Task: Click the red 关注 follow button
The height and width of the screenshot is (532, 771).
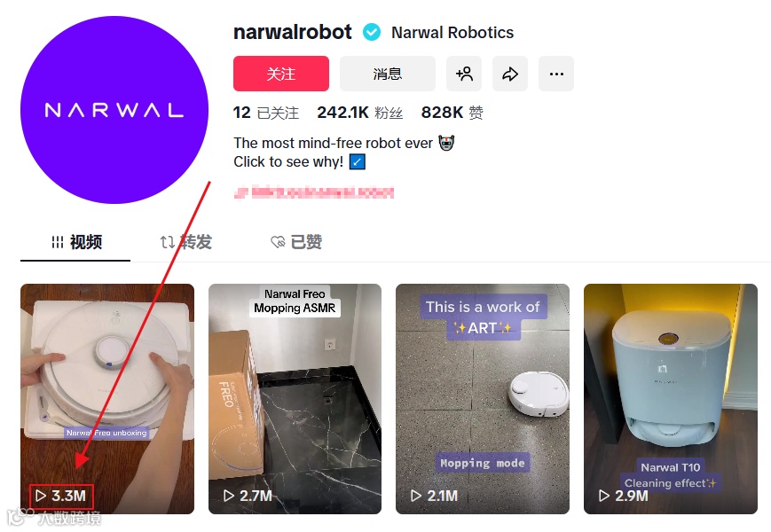Action: (280, 74)
